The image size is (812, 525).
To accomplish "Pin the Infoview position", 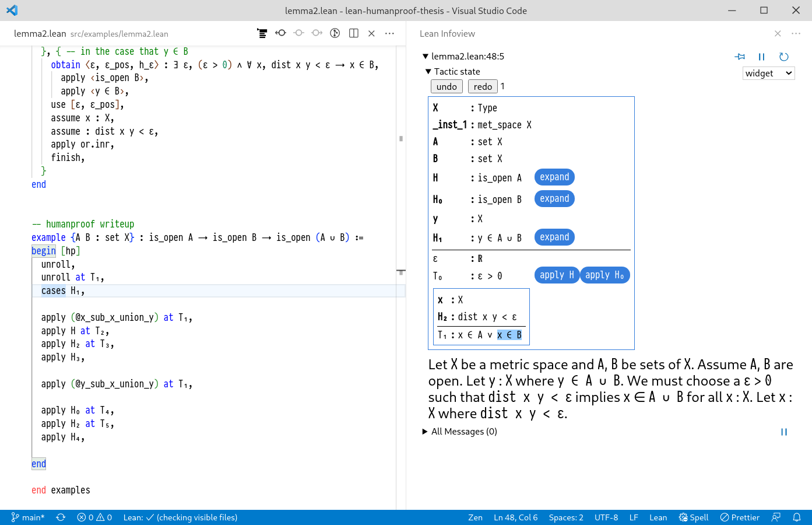I will 740,57.
